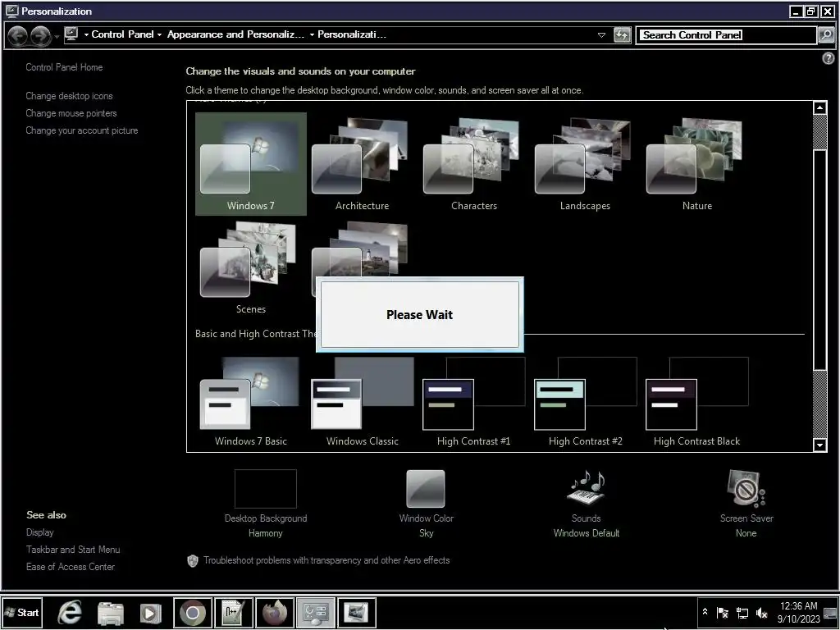Apply the Windows 7 Basic theme
The image size is (840, 630).
pos(251,402)
